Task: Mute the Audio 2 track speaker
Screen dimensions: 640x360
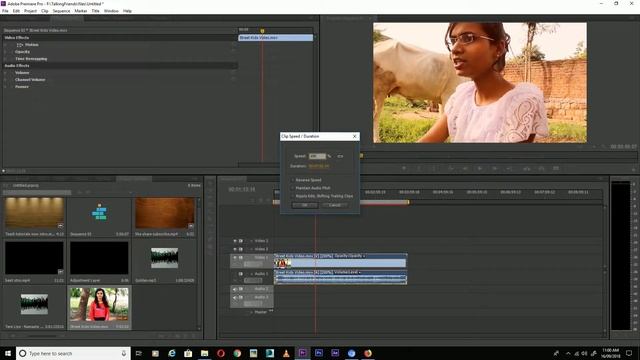Action: pos(235,289)
